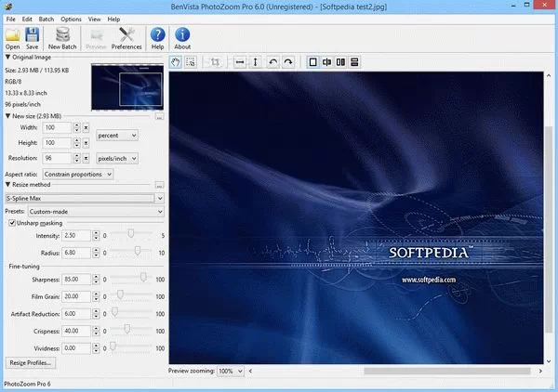Click the Resize Profiles... button
The image size is (558, 392).
[31, 363]
